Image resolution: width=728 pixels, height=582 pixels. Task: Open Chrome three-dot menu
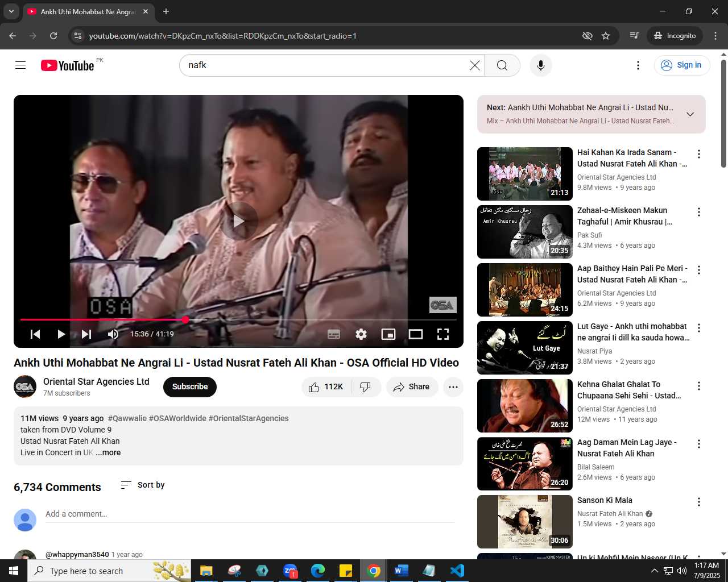click(x=715, y=36)
